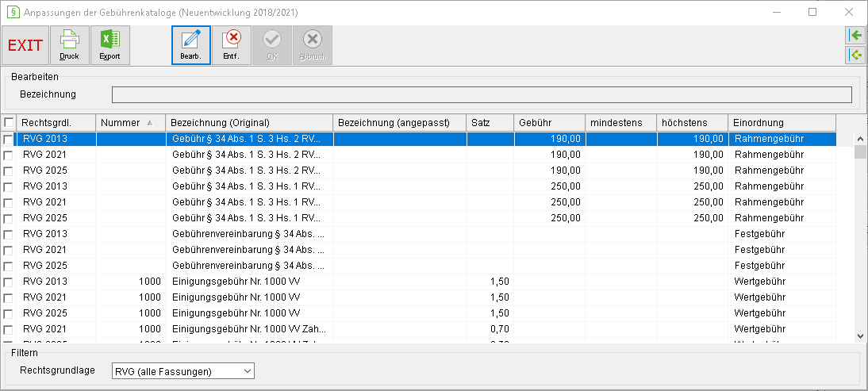
Task: Check RVG 2013 Einigungsgebühr Nr. 1000 row
Action: click(8, 282)
